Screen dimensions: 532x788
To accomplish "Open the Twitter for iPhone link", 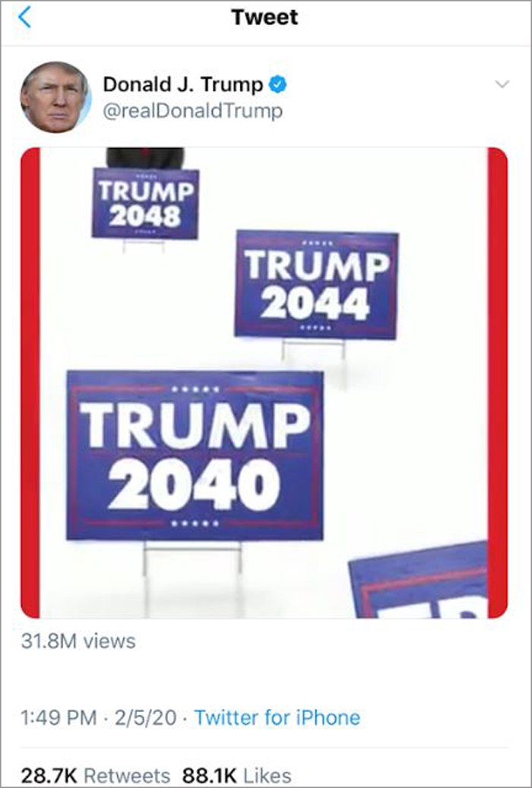I will 277,717.
